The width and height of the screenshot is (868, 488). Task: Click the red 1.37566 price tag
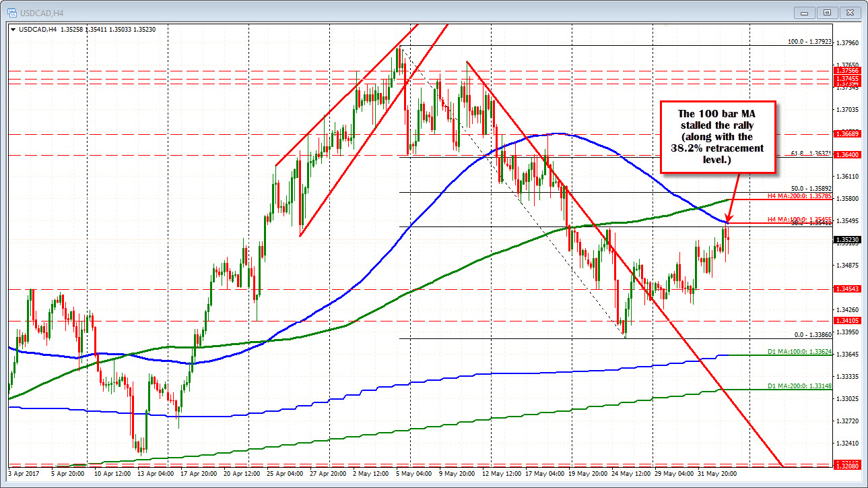[846, 71]
